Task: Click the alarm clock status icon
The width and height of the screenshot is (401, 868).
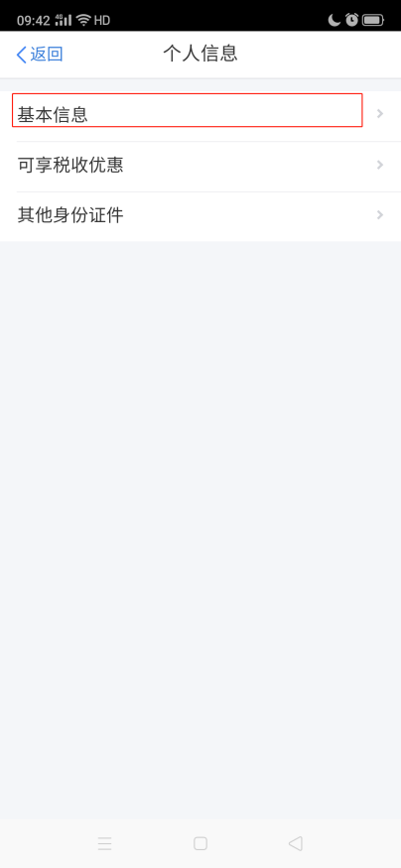Action: pos(351,21)
